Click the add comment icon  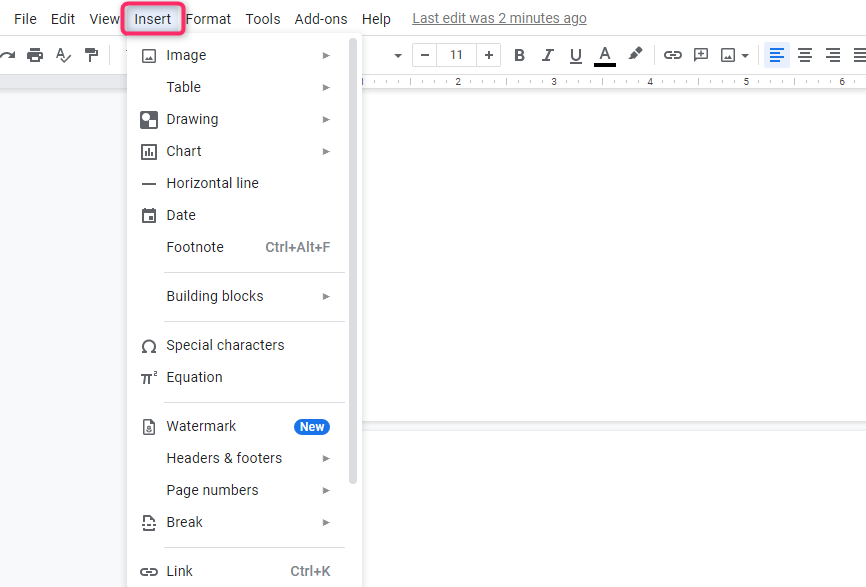[x=700, y=55]
